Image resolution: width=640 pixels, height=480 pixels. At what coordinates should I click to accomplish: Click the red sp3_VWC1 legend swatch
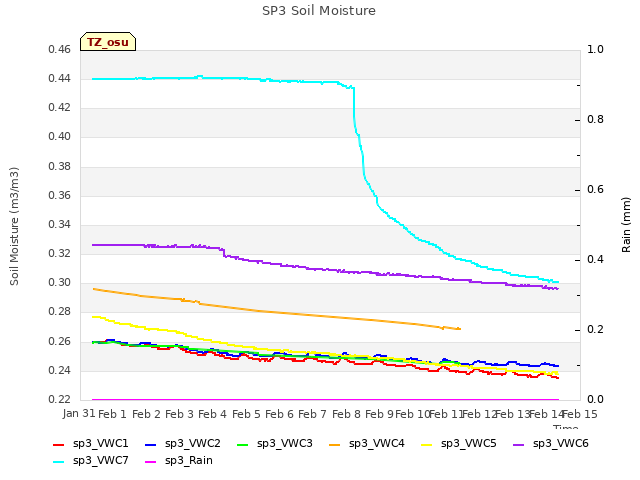(59, 445)
